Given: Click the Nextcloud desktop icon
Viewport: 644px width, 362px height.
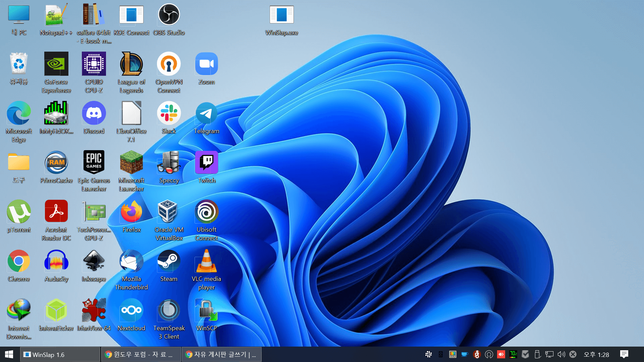Looking at the screenshot, I should pyautogui.click(x=131, y=315).
